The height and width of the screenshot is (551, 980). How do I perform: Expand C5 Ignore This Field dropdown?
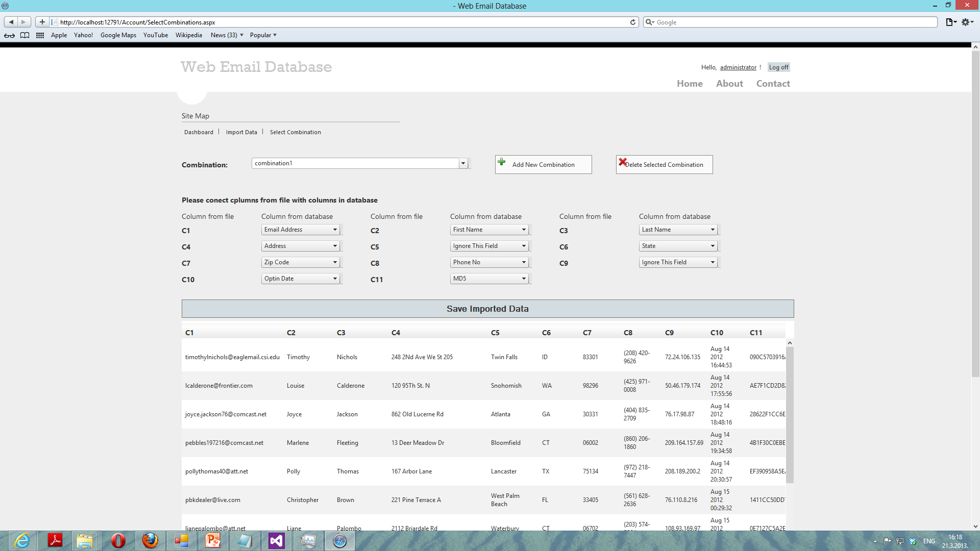(x=489, y=246)
